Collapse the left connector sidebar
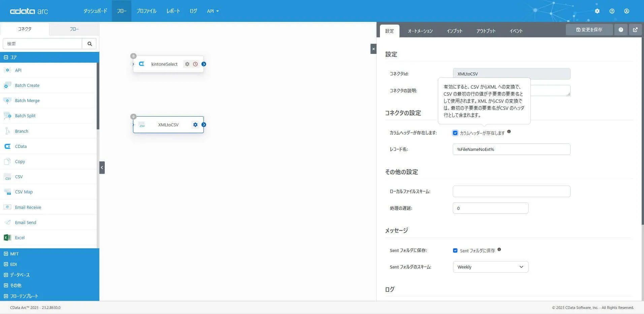Screen dimensions: 644x314 coord(102,167)
